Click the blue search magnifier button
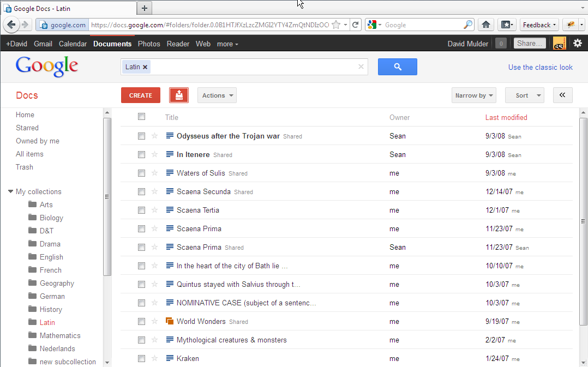The width and height of the screenshot is (588, 367). (x=398, y=67)
